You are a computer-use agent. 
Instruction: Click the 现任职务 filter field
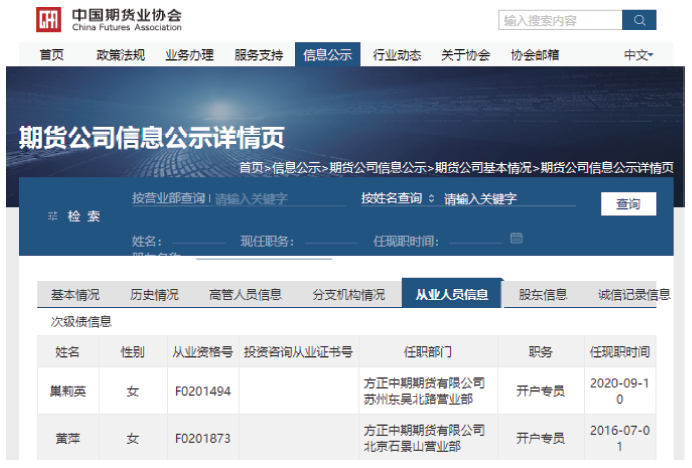(331, 240)
